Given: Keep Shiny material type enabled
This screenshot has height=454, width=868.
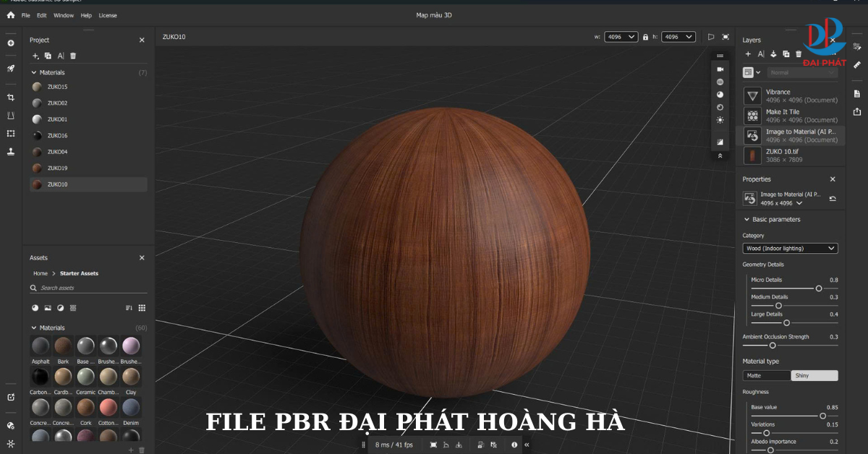Looking at the screenshot, I should [814, 375].
